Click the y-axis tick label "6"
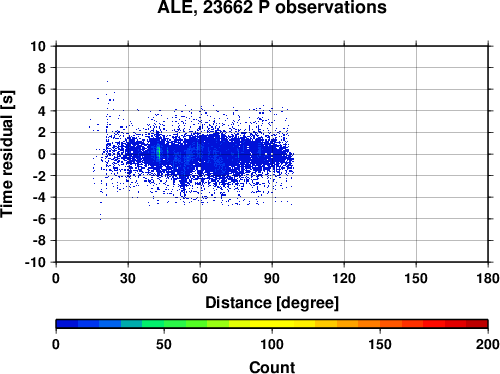 [x=42, y=89]
